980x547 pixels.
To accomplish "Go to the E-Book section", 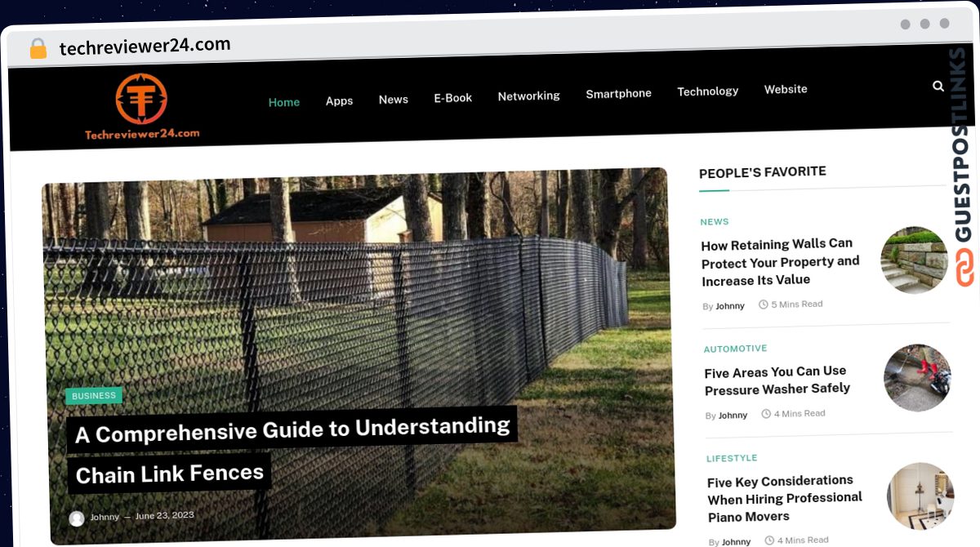I will coord(452,98).
